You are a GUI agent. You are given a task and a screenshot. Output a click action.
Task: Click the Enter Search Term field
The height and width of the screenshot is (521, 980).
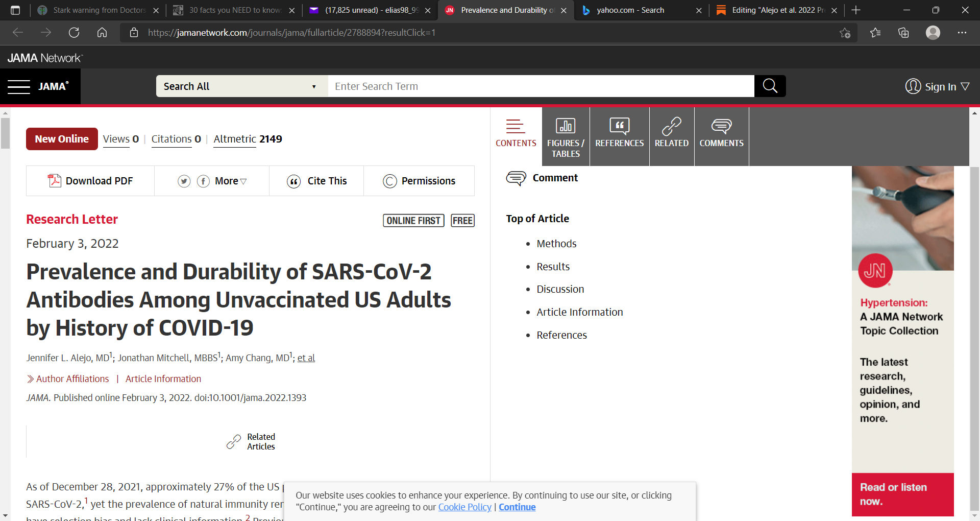tap(541, 86)
